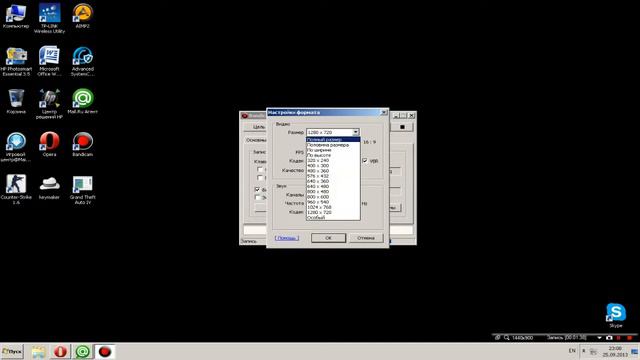Select the Bandicam desktop shortcut
The image size is (640, 360).
click(82, 144)
